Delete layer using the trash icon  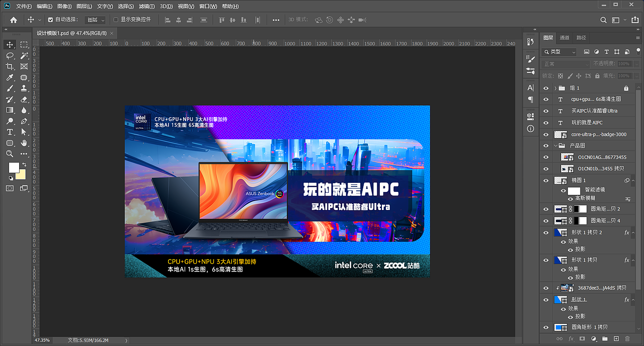click(x=627, y=339)
